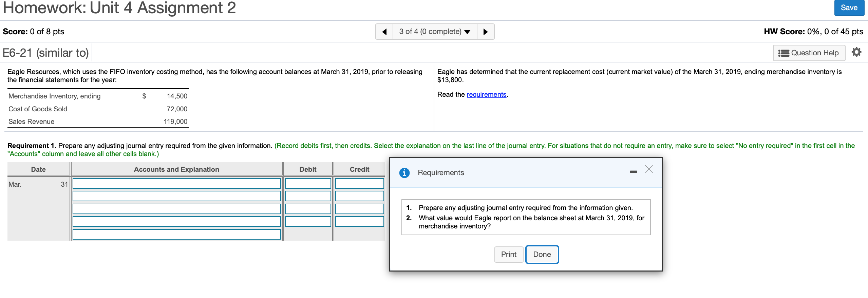This screenshot has height=298, width=868.
Task: Click first row Credit field
Action: pyautogui.click(x=360, y=184)
